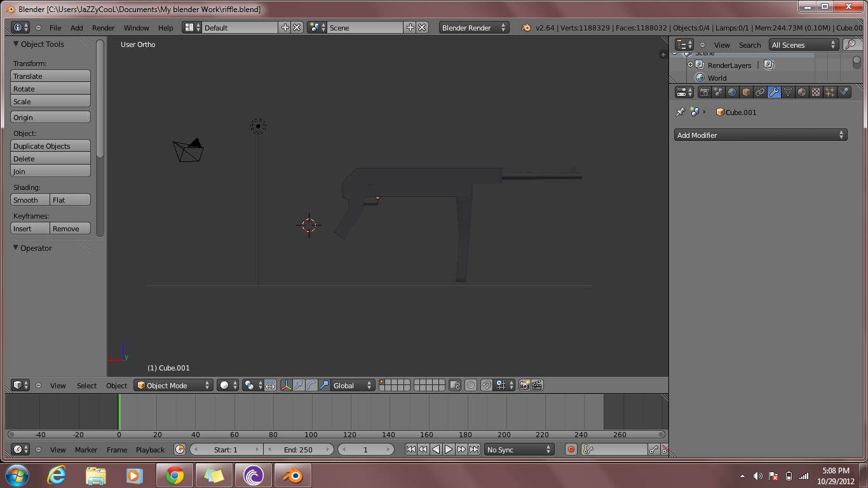Open the Modifiers wrench tab
Viewport: 868px width, 488px height.
pos(774,92)
